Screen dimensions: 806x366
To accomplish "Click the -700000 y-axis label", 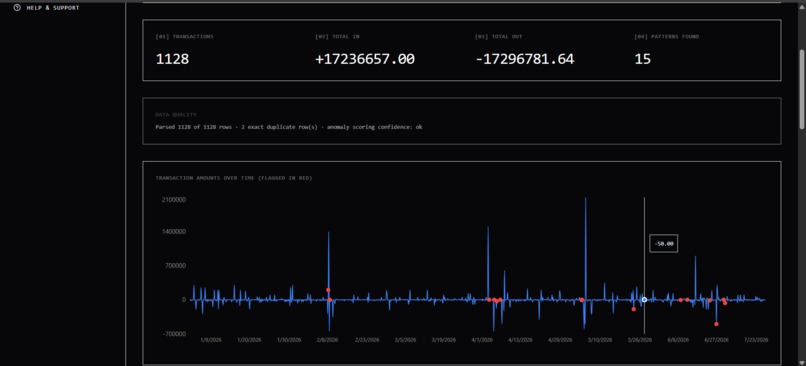I will tap(173, 334).
